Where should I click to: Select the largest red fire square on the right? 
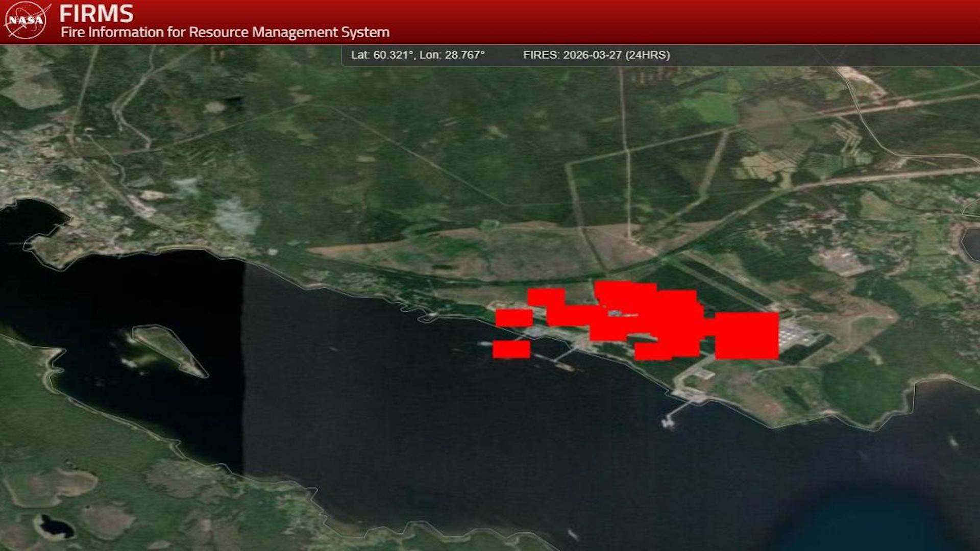[x=746, y=336]
